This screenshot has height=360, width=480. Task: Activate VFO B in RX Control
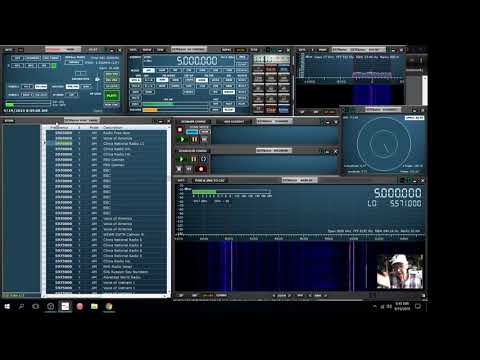coord(135,86)
